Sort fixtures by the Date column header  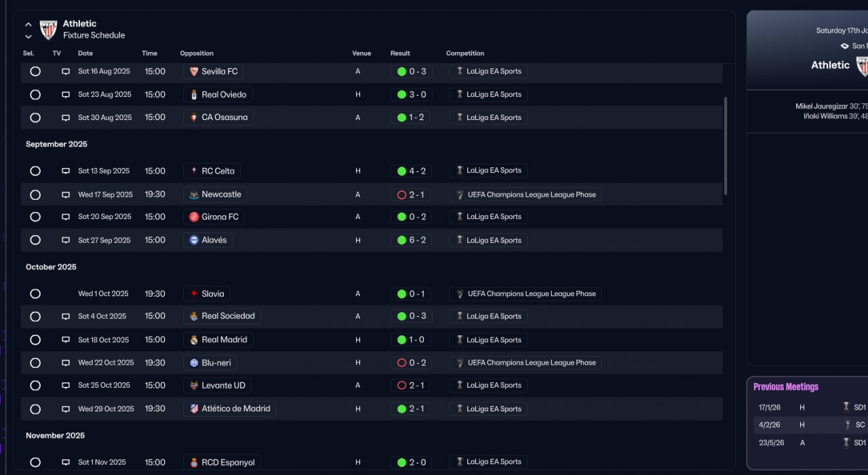[85, 54]
